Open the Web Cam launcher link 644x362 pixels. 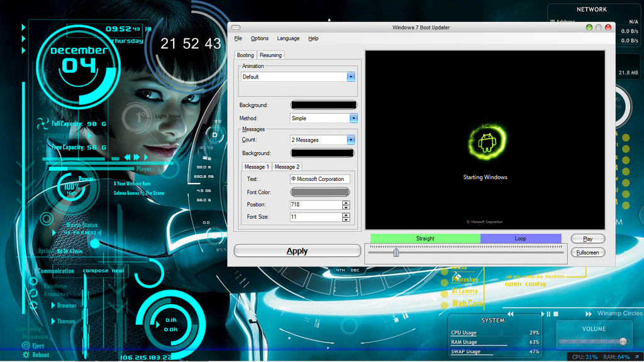467,304
